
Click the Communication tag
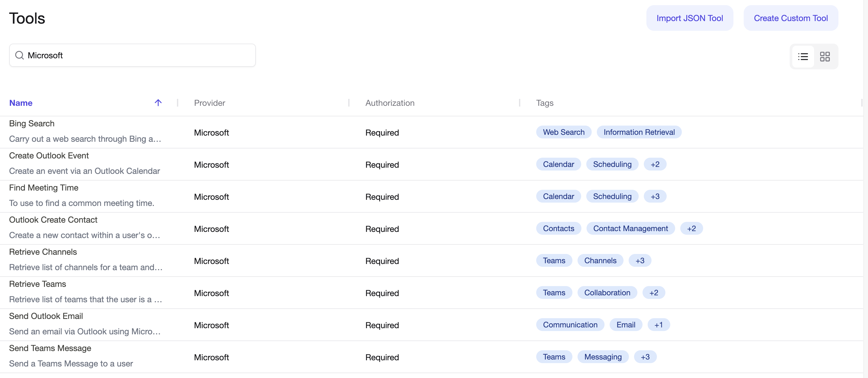tap(570, 325)
